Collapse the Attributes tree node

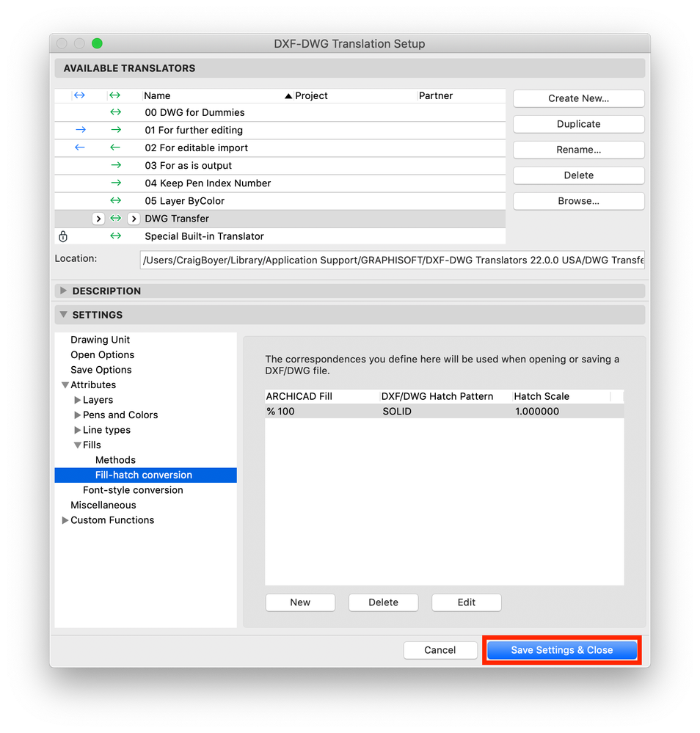(65, 385)
